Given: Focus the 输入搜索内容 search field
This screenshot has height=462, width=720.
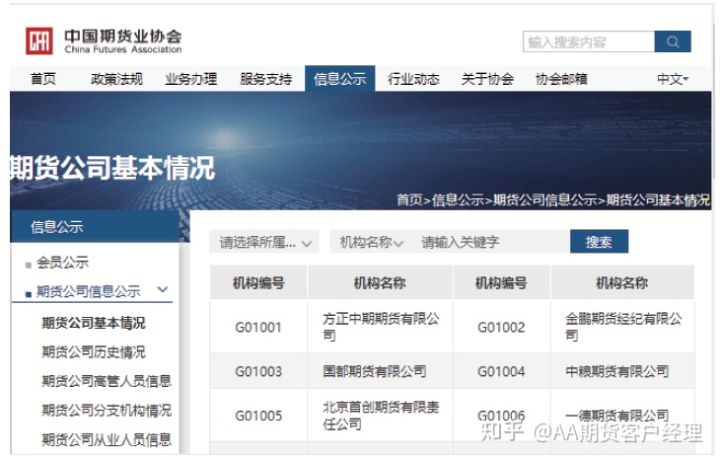Looking at the screenshot, I should pyautogui.click(x=589, y=42).
